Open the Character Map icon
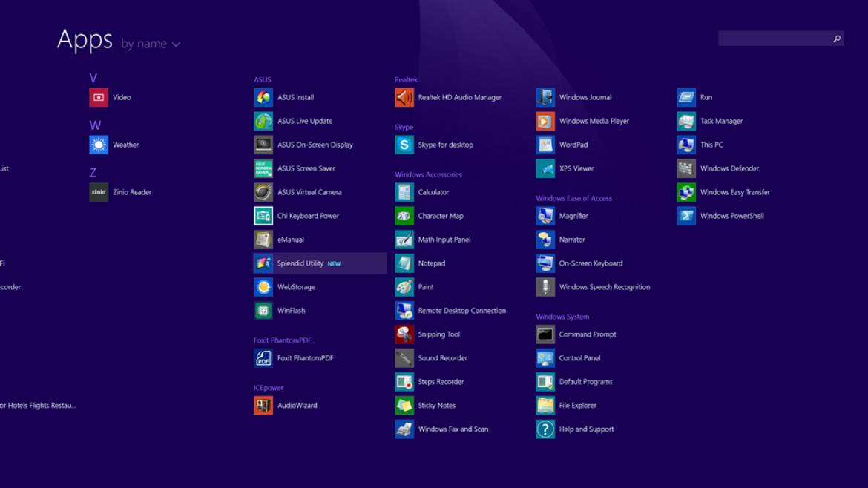 (x=404, y=216)
